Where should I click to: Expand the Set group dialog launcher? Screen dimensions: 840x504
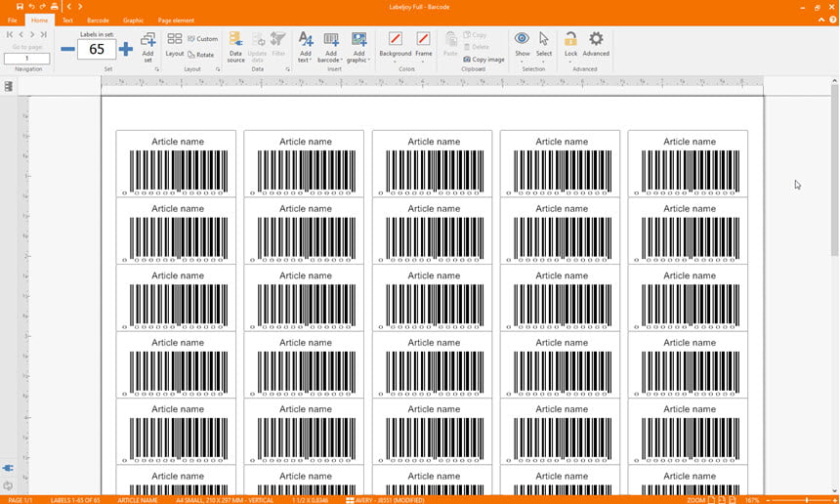pyautogui.click(x=157, y=69)
